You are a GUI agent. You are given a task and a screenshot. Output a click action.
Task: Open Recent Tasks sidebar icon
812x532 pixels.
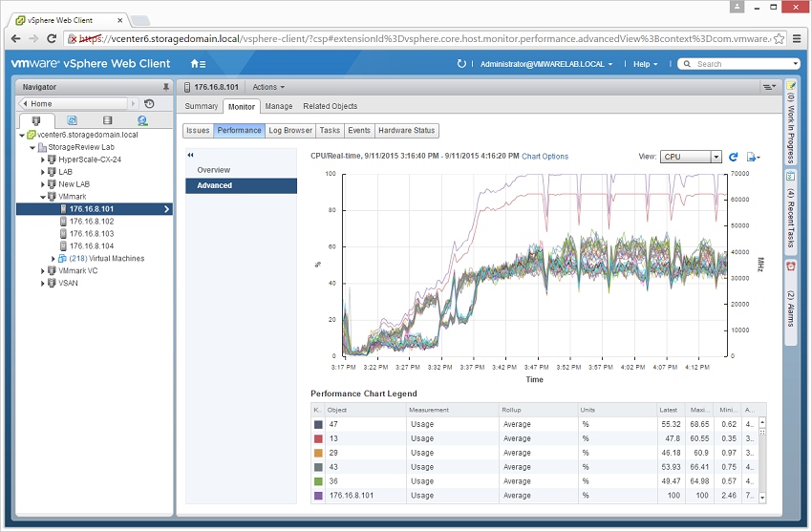[x=791, y=177]
